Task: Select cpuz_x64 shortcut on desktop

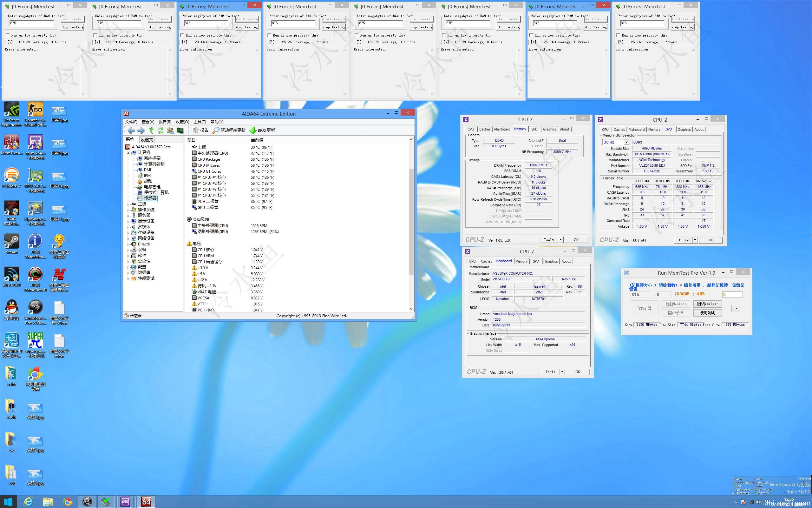Action: click(35, 147)
